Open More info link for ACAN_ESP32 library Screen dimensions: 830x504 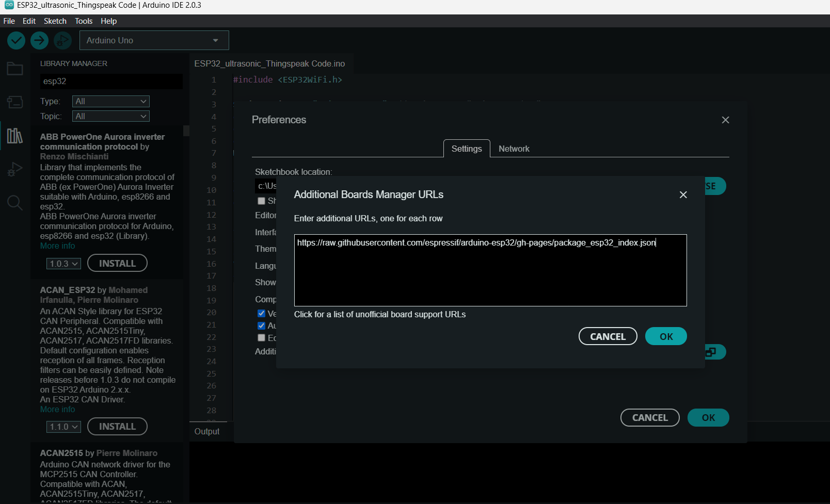(57, 409)
